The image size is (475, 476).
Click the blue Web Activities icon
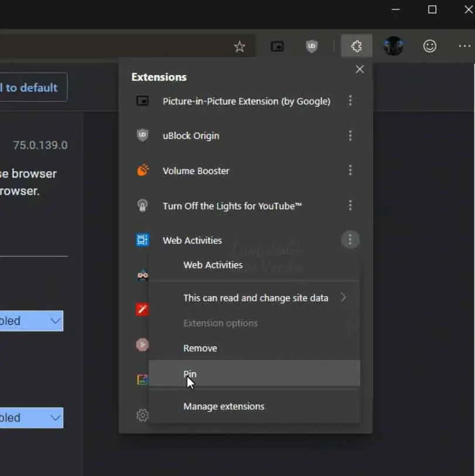pos(142,240)
